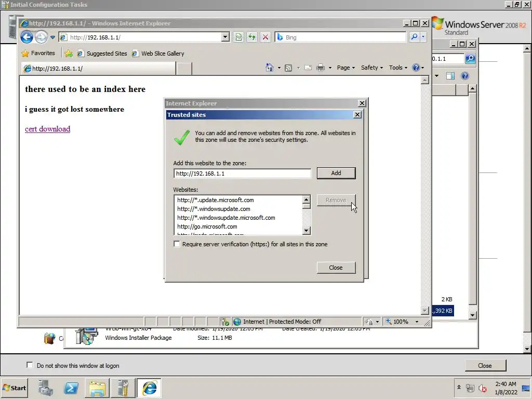
Task: Show hidden tray icons arrow
Action: 459,387
